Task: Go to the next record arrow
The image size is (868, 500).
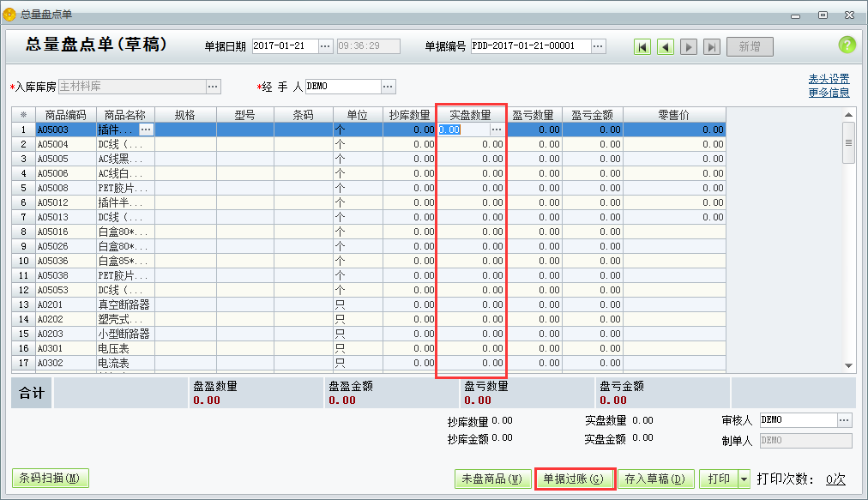Action: [x=689, y=46]
